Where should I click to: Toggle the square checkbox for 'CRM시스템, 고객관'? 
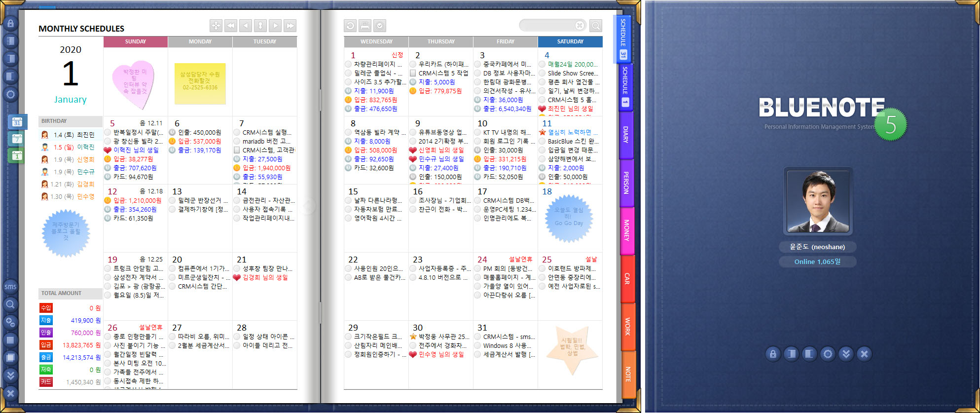[x=237, y=150]
